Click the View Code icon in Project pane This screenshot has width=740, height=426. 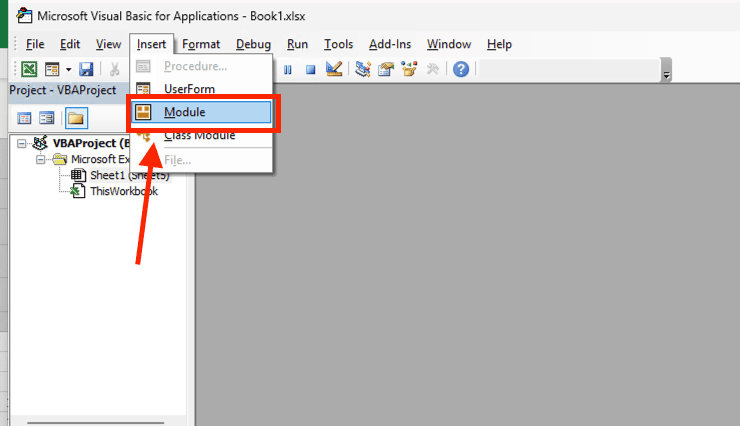tap(24, 118)
